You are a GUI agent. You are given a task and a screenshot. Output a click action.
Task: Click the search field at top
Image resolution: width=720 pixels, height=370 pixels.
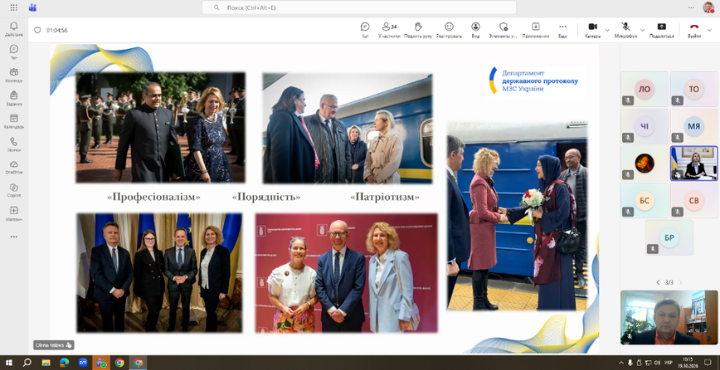click(359, 8)
